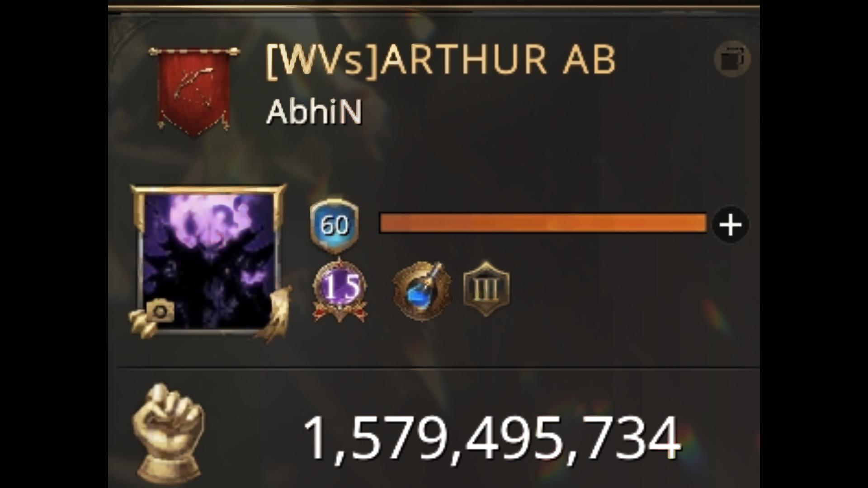868x488 pixels.
Task: Click the orange experience progress bar
Action: pos(543,224)
